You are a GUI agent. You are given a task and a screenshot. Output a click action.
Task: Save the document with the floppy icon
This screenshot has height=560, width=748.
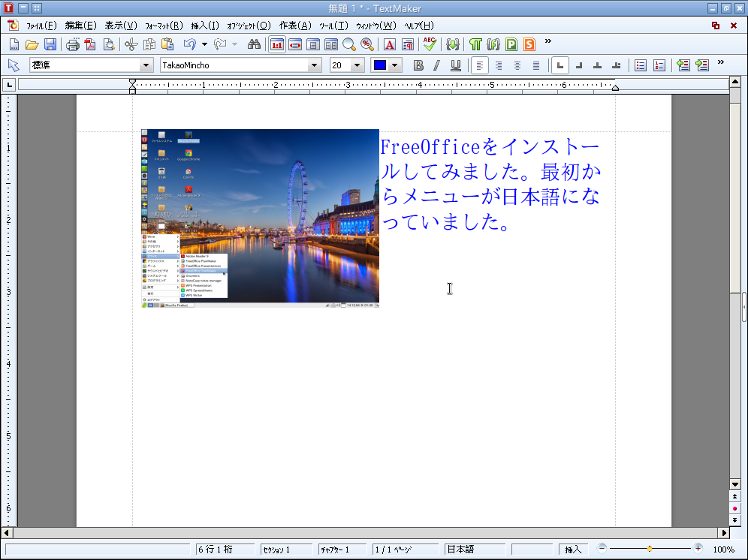click(50, 45)
